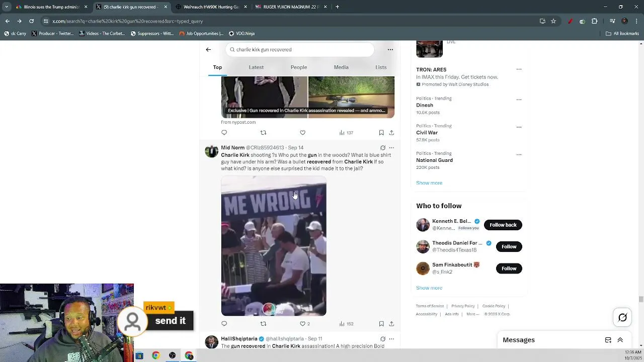Share the nypost.com article tweet
Image resolution: width=644 pixels, height=362 pixels.
[x=391, y=133]
